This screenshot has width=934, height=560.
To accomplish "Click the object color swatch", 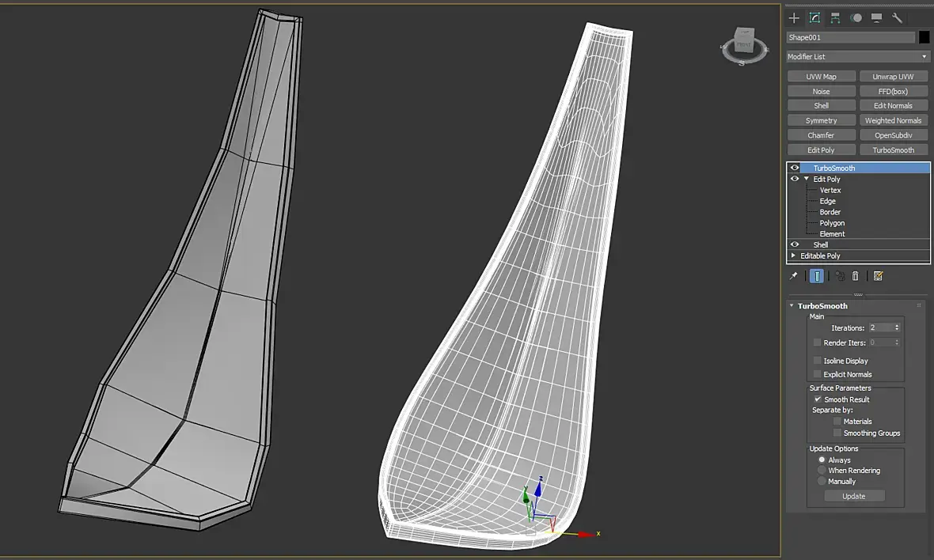I will 924,37.
